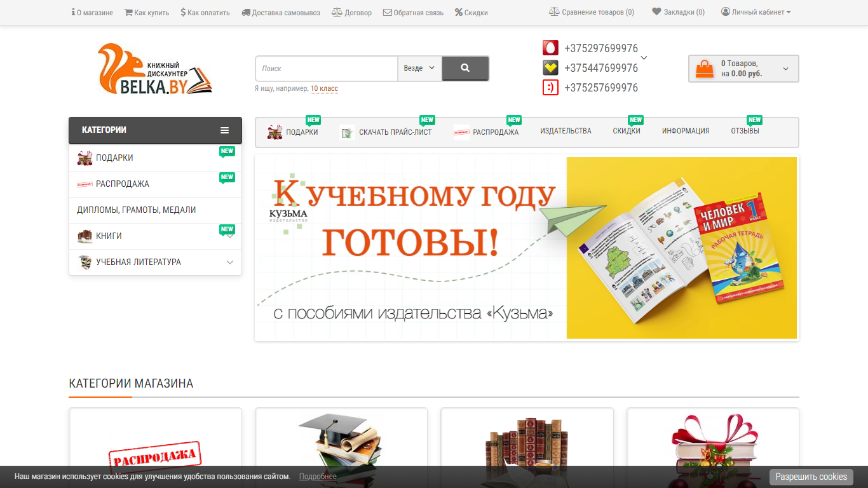Screen dimensions: 868x488
Task: Open the Личный кабинет dropdown menu
Action: coord(756,12)
